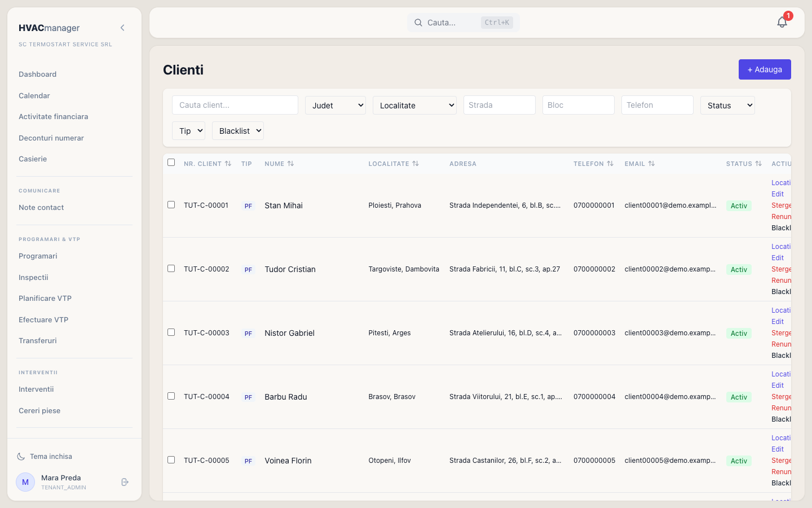Toggle Tema inchisa theme option
Viewport: 812px width, 508px height.
coord(45,457)
